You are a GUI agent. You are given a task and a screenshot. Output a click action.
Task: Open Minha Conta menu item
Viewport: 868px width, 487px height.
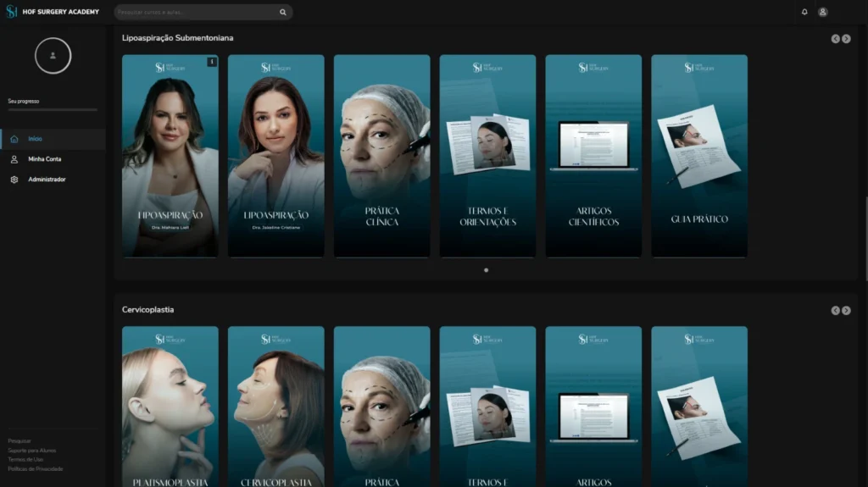53,159
